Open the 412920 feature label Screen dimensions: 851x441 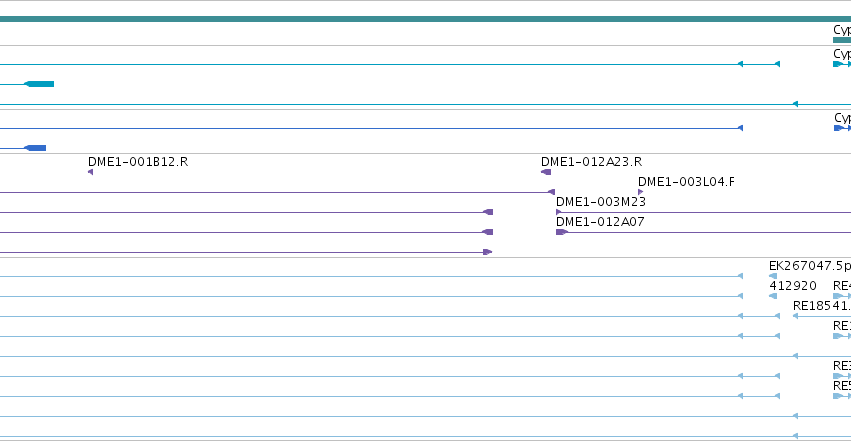(792, 286)
